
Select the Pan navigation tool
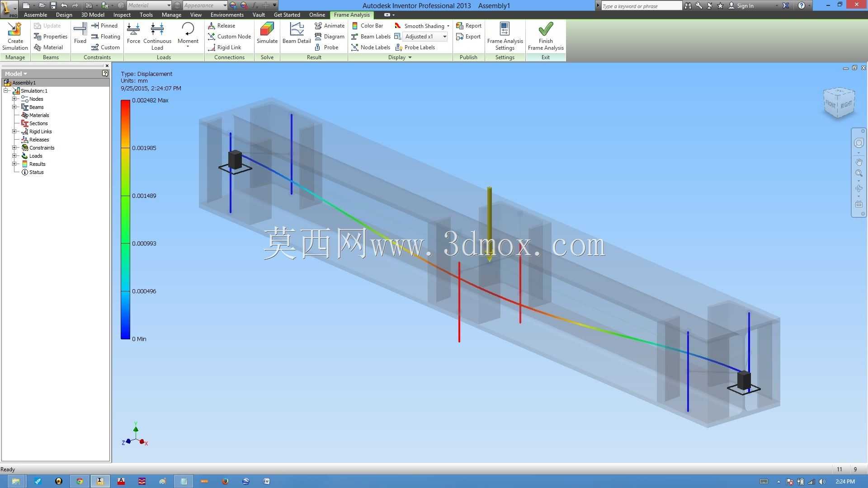coord(859,162)
